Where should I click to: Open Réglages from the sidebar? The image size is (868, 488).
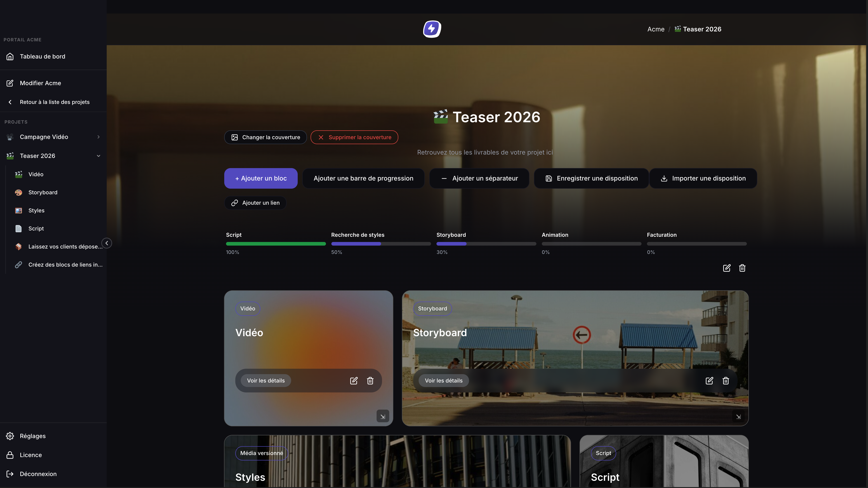click(53, 436)
